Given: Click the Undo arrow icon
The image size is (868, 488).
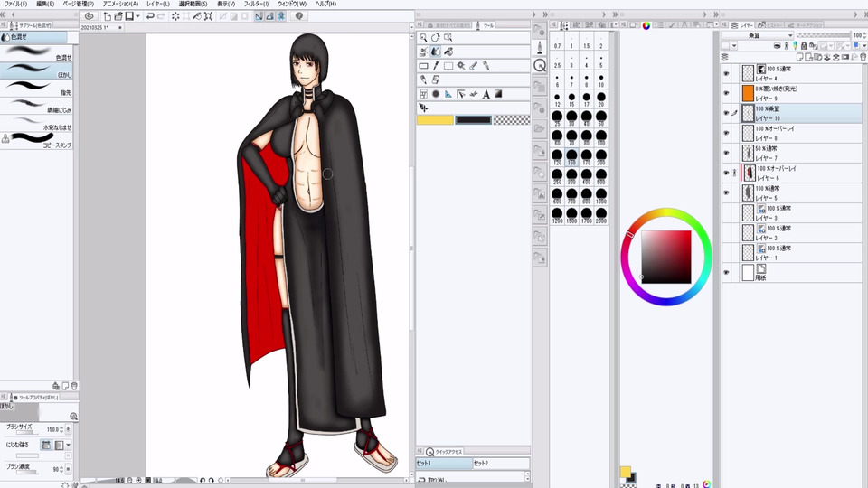Looking at the screenshot, I should [149, 16].
